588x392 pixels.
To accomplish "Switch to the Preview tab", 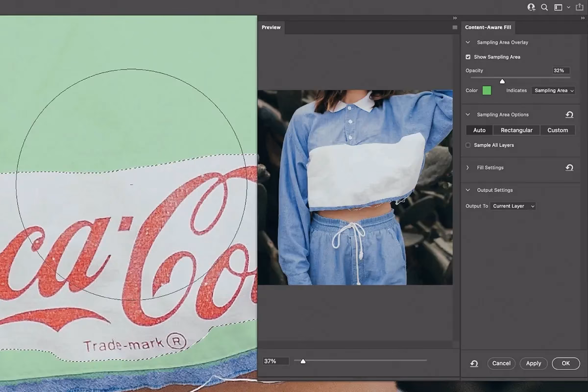I will click(270, 27).
